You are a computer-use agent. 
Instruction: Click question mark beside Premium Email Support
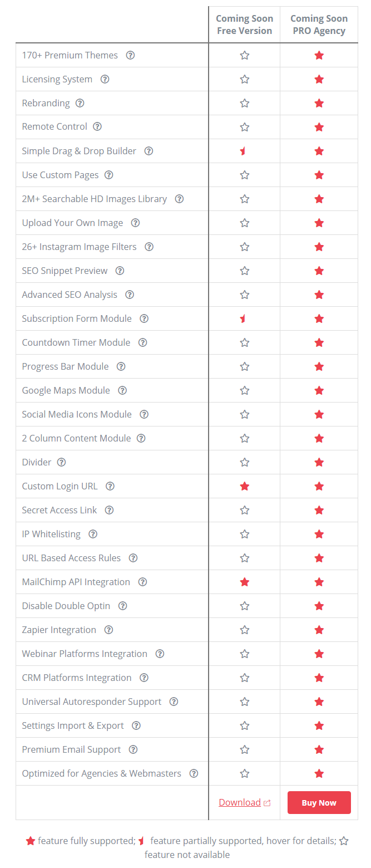coord(133,749)
